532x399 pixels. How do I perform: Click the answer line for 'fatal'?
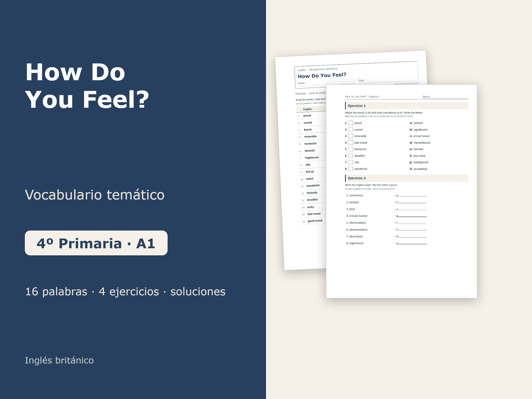click(x=412, y=209)
